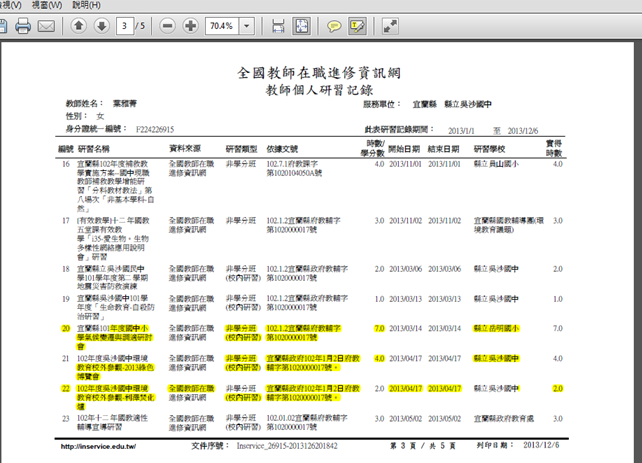Click the print icon in the toolbar
Image resolution: width=642 pixels, height=463 pixels.
click(x=21, y=25)
